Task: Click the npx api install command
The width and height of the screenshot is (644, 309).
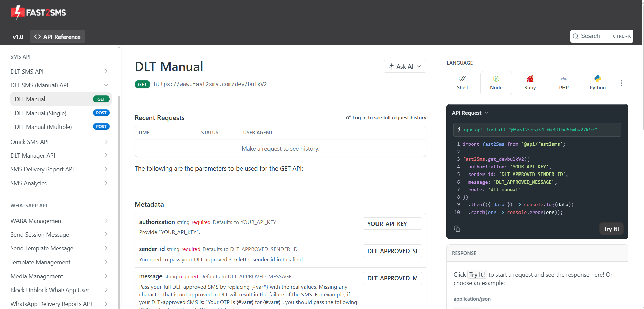Action: point(537,130)
